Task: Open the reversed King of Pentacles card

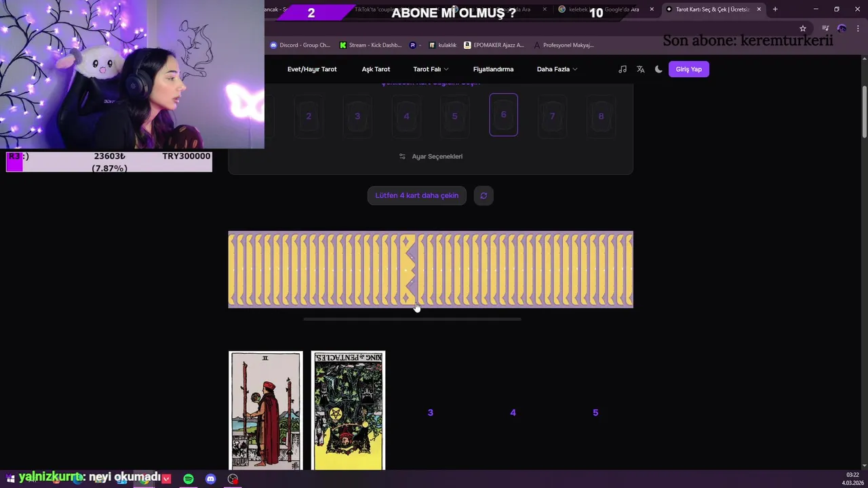Action: click(x=348, y=411)
